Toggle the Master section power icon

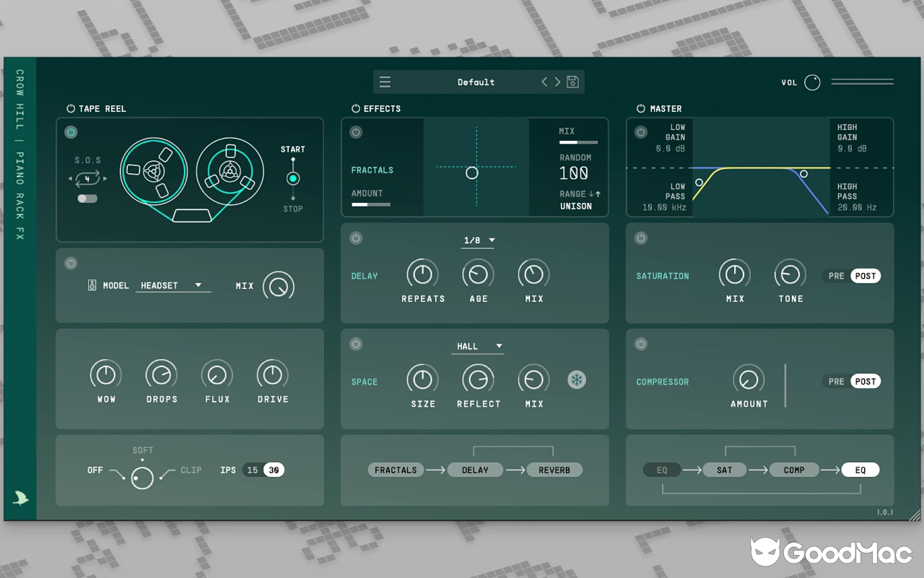(640, 109)
